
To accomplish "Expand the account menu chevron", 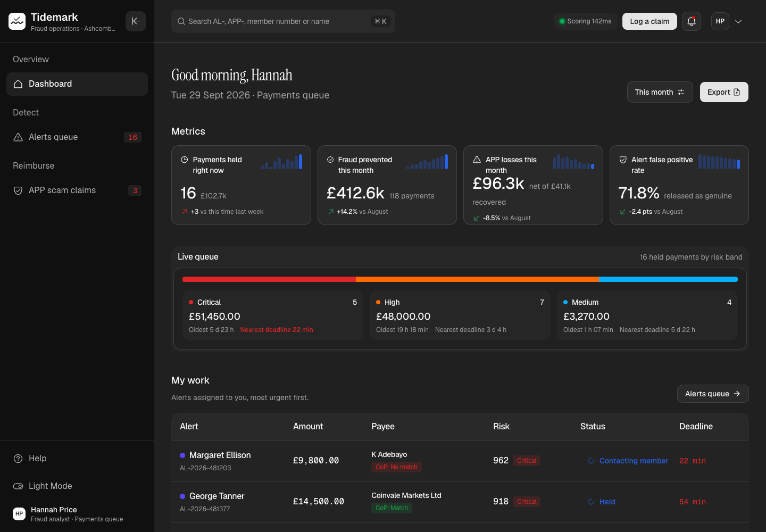I will [738, 21].
